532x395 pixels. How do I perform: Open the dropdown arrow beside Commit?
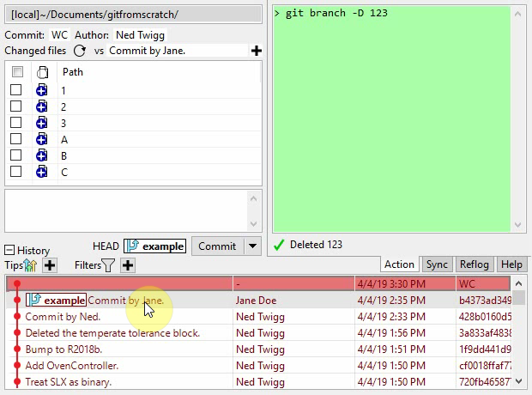[251, 246]
